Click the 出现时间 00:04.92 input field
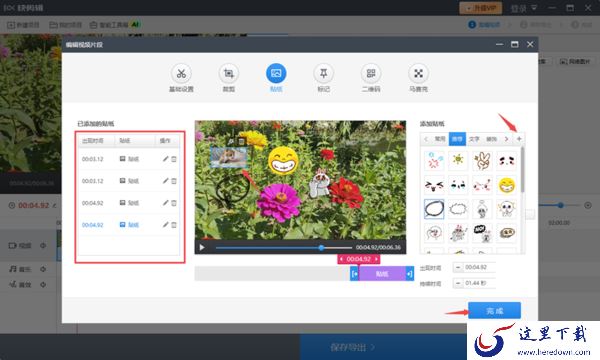Viewport: 600px width, 360px height. click(479, 267)
